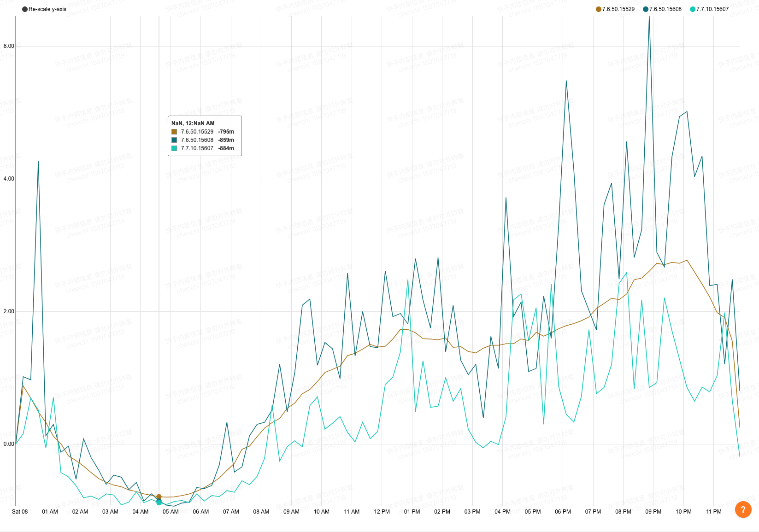Viewport: 759px width, 532px height.
Task: Toggle the 7.6.50.15608 series in the legend
Action: point(662,9)
